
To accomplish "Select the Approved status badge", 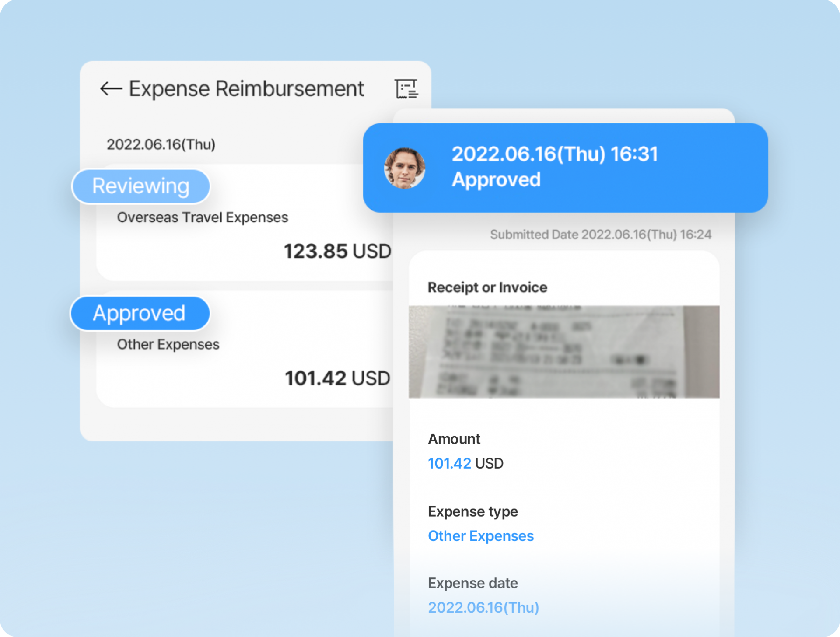I will click(x=140, y=313).
